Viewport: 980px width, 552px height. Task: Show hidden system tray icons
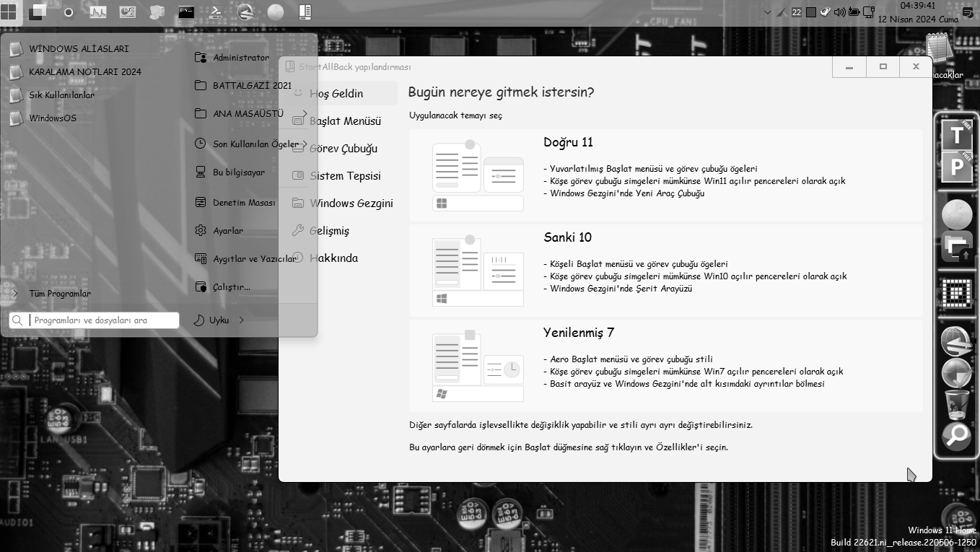pos(767,12)
